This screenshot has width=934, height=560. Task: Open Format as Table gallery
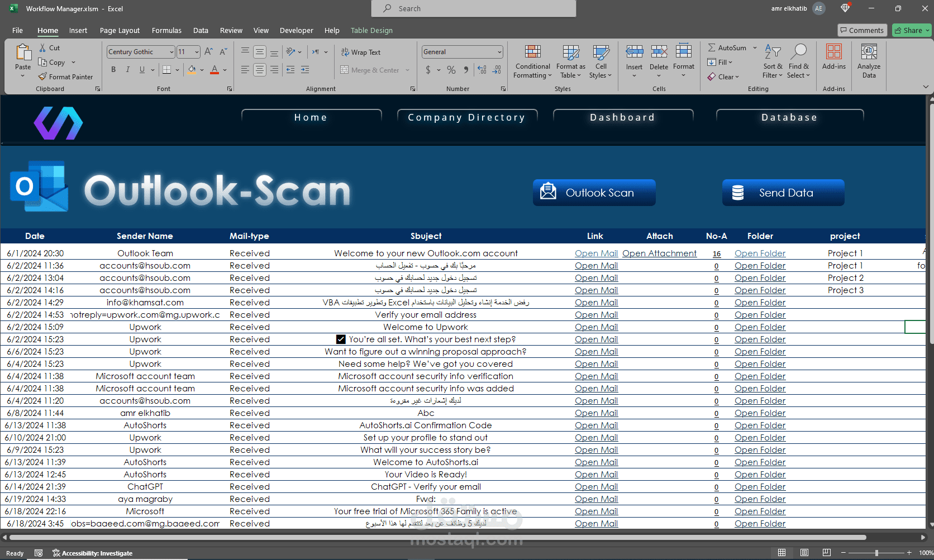(x=570, y=62)
